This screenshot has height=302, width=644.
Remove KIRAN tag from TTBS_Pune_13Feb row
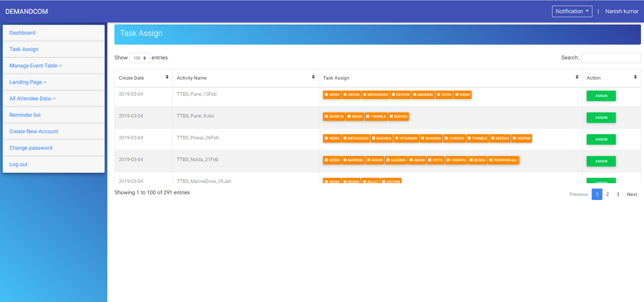[x=457, y=95]
